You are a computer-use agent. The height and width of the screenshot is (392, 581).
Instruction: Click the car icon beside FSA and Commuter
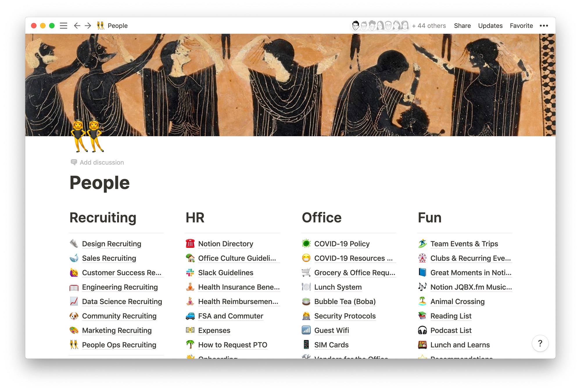pyautogui.click(x=190, y=316)
